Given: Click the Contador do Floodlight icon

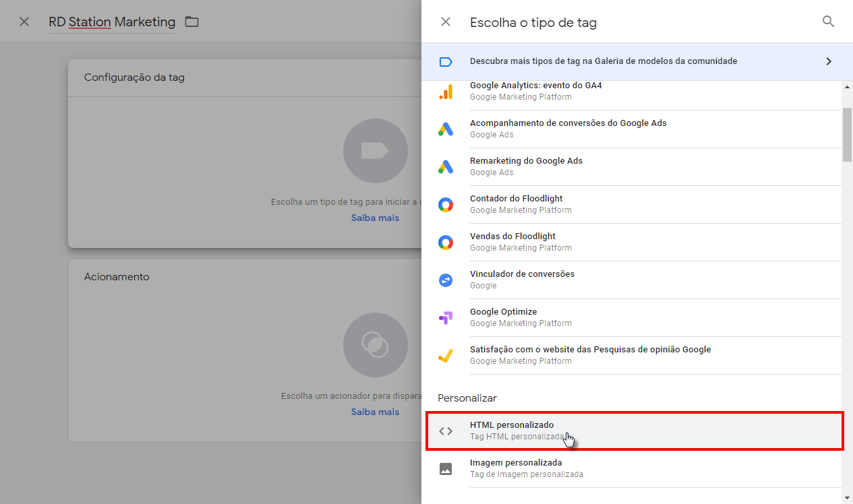Looking at the screenshot, I should click(x=446, y=203).
